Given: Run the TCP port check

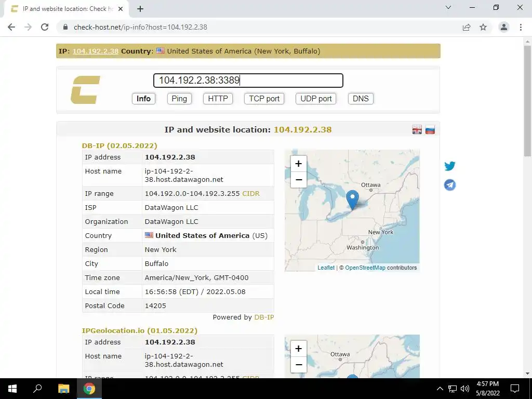Looking at the screenshot, I should 264,99.
